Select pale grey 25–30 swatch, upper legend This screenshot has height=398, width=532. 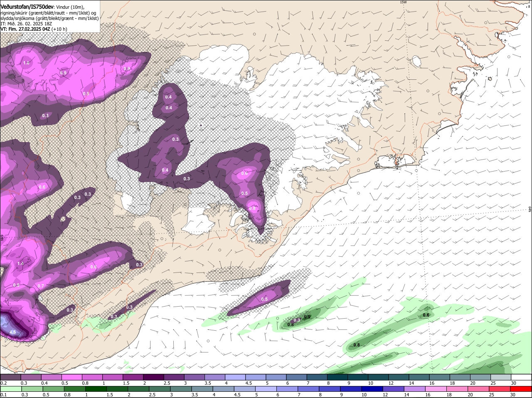pyautogui.click(x=501, y=377)
